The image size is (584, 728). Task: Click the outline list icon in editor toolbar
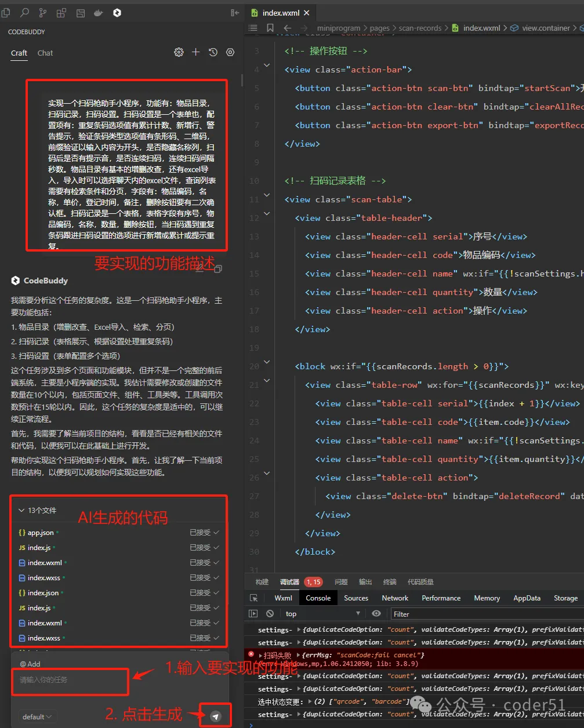(x=253, y=28)
